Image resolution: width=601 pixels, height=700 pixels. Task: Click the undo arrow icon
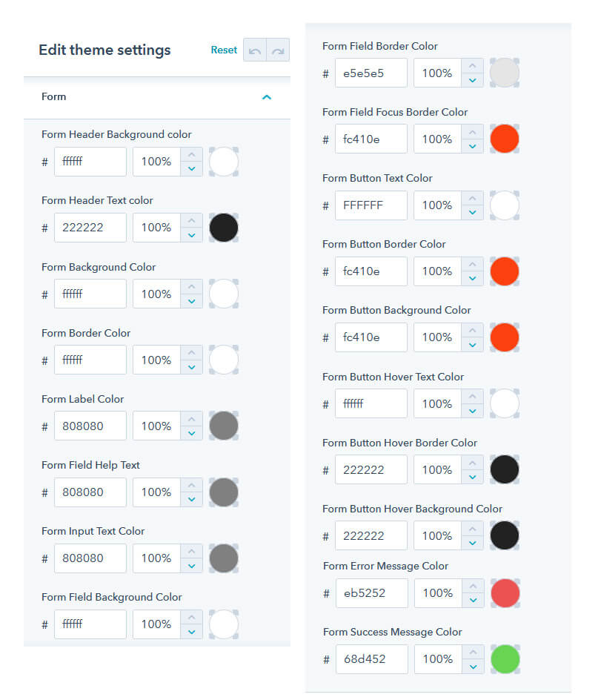point(255,50)
